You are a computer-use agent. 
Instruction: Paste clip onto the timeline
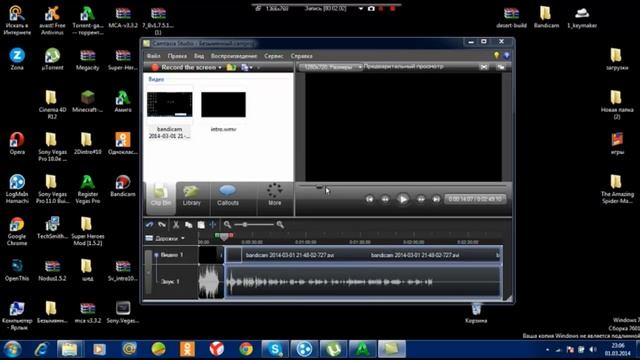(x=201, y=224)
